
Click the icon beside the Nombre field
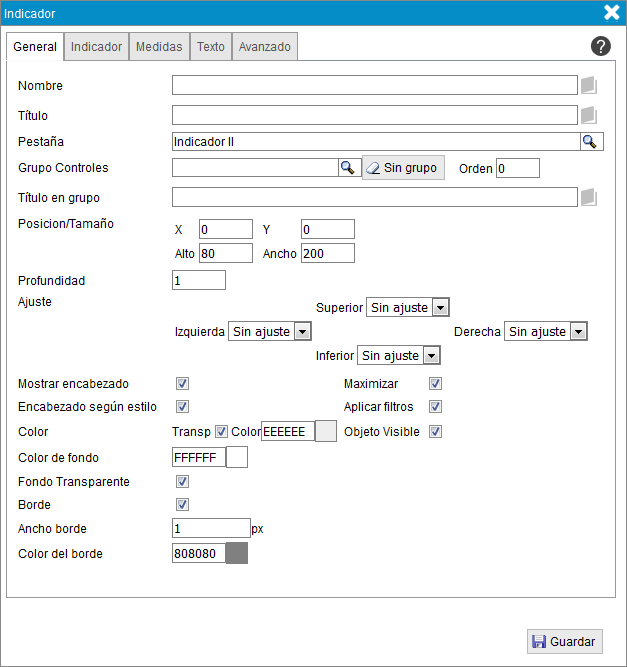[x=589, y=85]
